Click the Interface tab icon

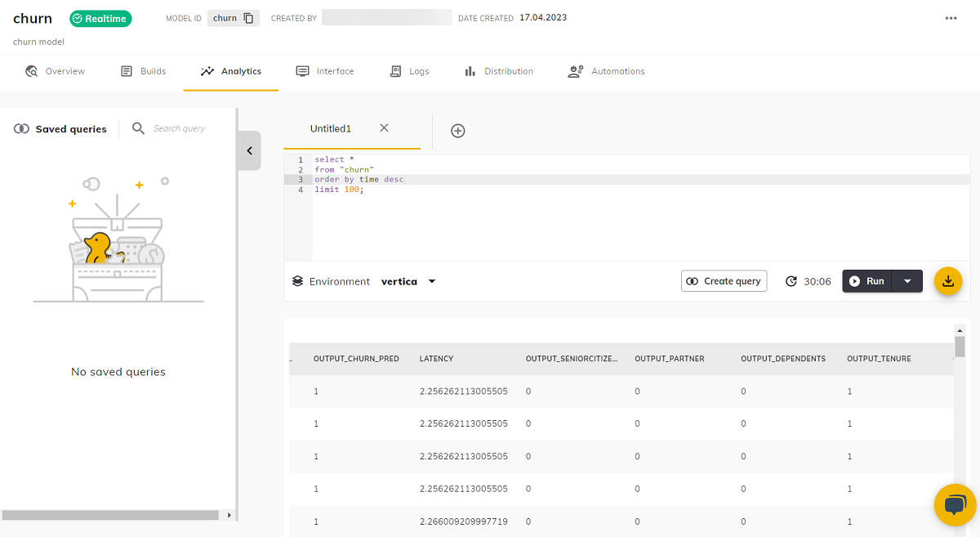(x=302, y=71)
